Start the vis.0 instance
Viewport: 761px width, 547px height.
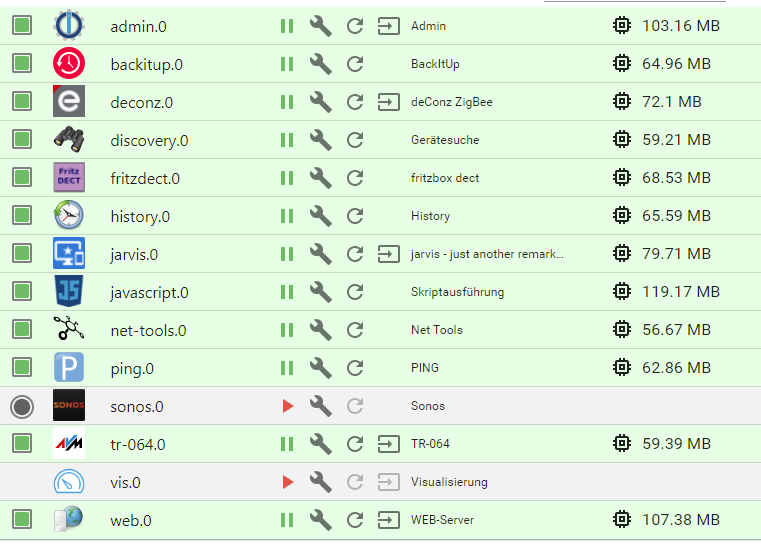[288, 482]
